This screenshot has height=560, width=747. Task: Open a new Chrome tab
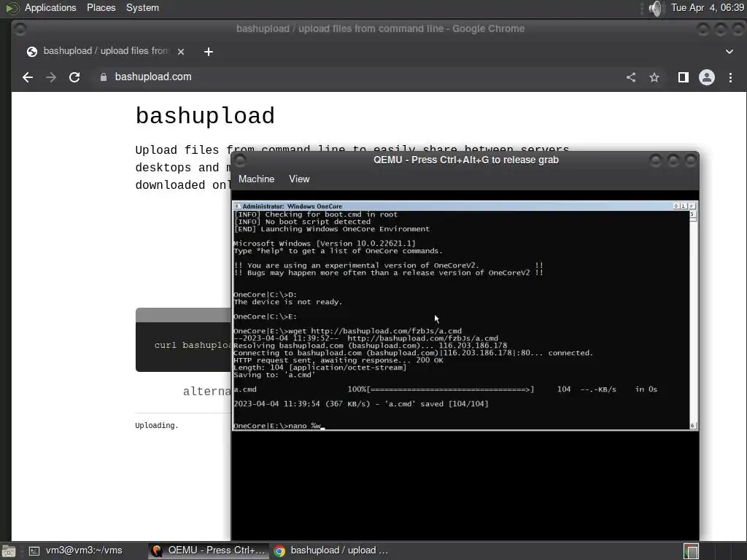pos(208,52)
